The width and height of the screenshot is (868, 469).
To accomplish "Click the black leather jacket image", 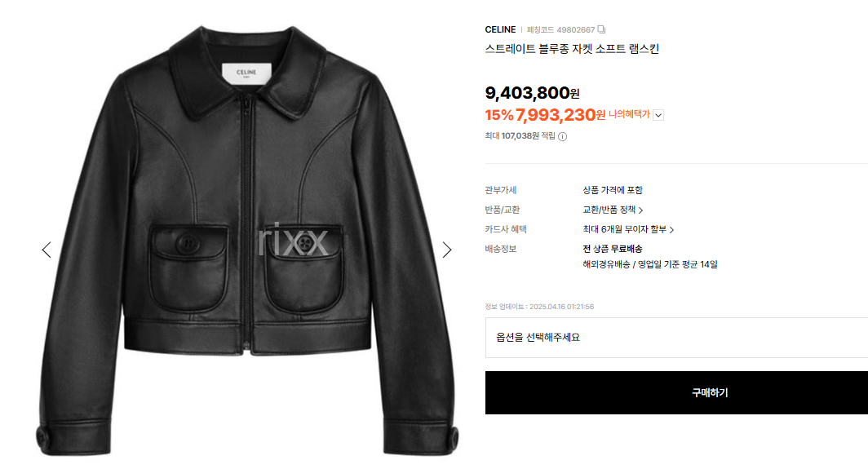I will 247,241.
